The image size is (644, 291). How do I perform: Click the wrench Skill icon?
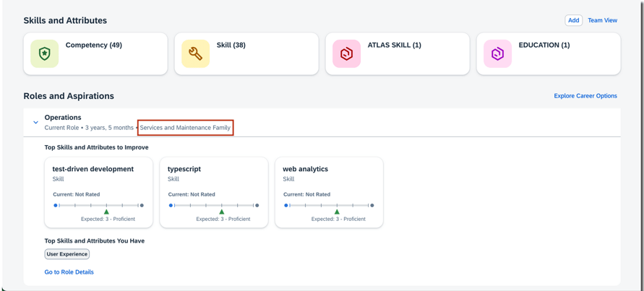pos(195,54)
